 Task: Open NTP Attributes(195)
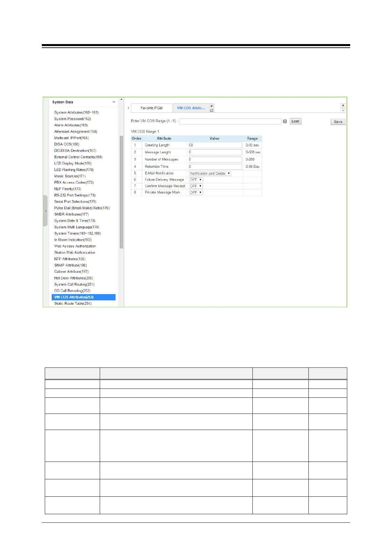[70, 259]
